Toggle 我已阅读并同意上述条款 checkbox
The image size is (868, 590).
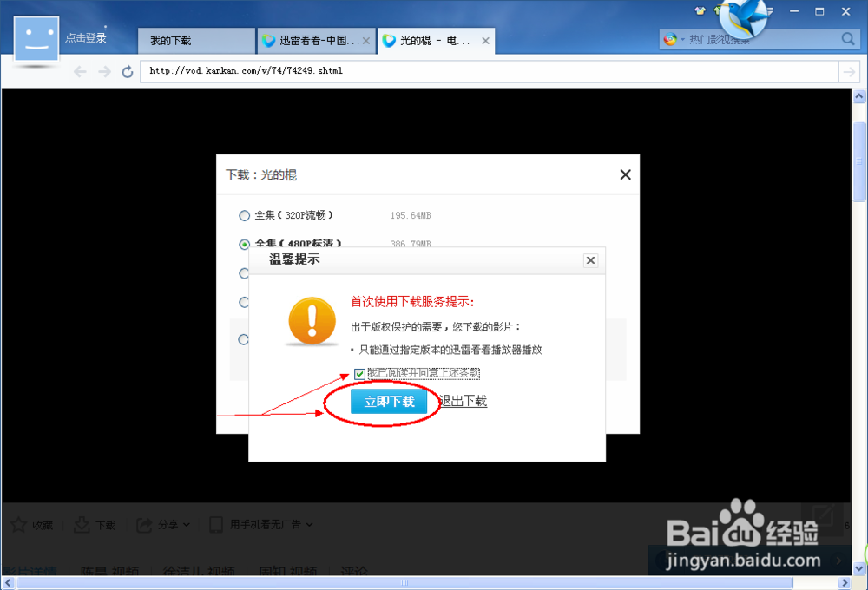359,374
